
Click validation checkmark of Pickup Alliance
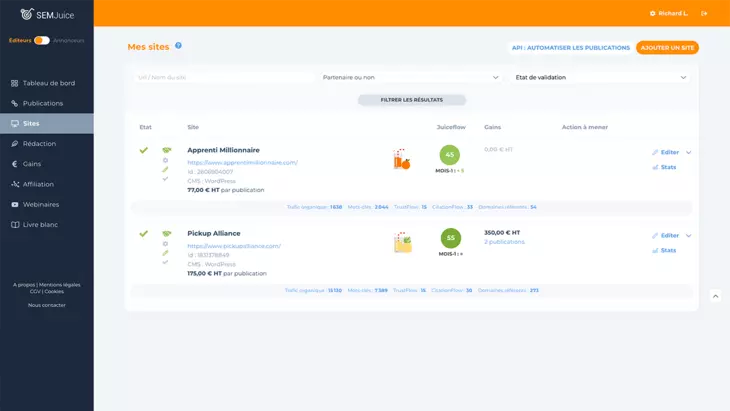[143, 234]
